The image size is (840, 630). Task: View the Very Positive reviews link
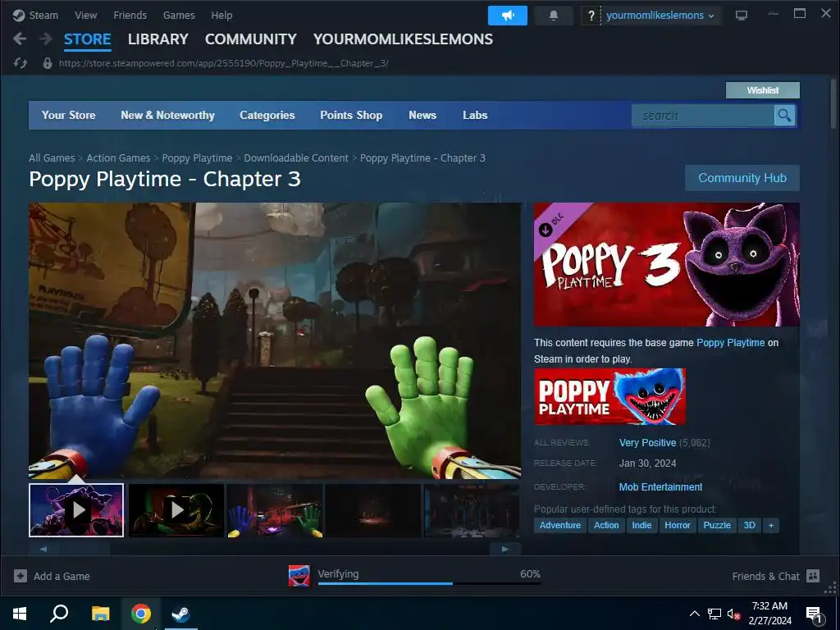click(x=647, y=442)
